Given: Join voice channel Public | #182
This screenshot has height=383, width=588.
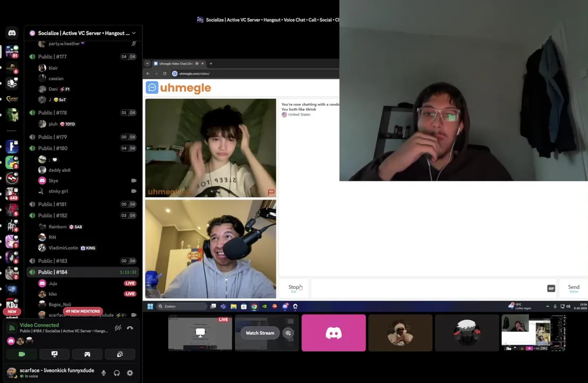Looking at the screenshot, I should pos(82,215).
